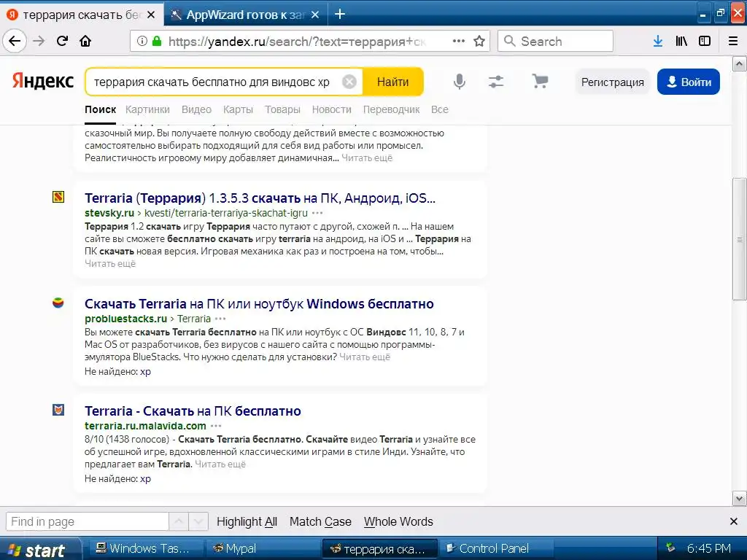Click Читать ещё under the malavida result

click(220, 464)
